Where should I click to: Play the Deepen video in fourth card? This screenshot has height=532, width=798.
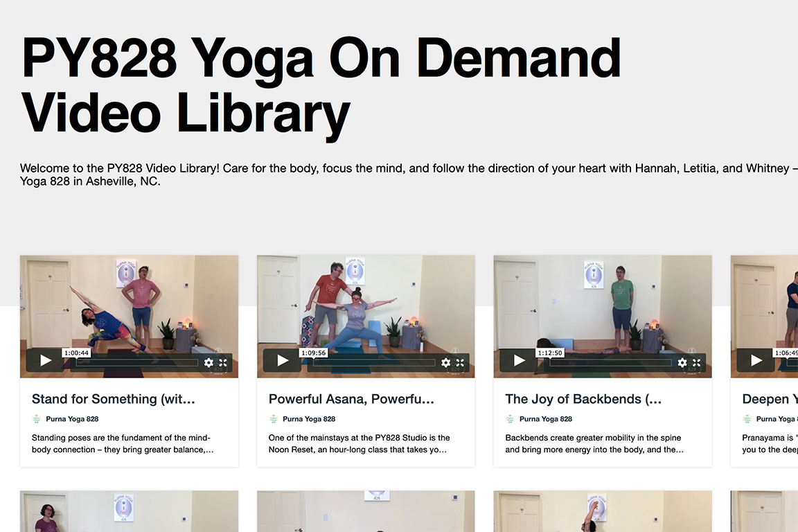click(x=756, y=360)
